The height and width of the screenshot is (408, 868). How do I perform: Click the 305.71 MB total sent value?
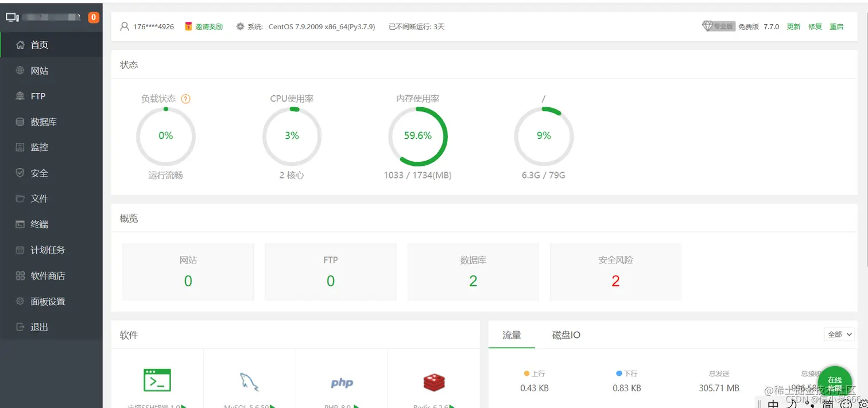pos(719,388)
